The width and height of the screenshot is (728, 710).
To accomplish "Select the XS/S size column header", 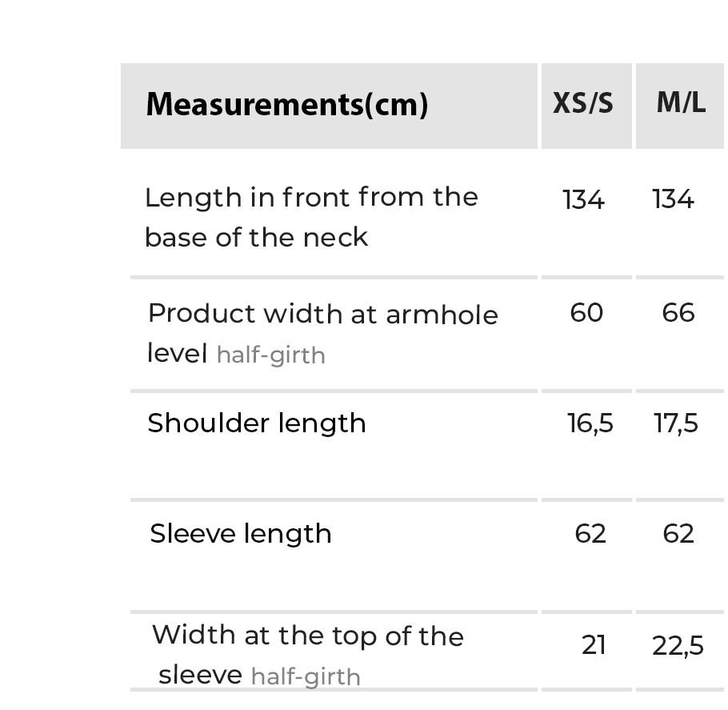I will click(583, 104).
